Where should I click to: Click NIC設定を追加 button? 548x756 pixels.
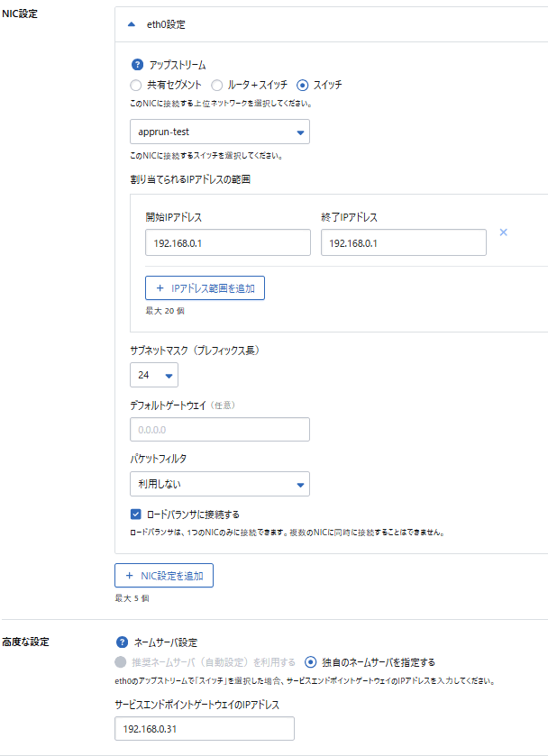164,575
